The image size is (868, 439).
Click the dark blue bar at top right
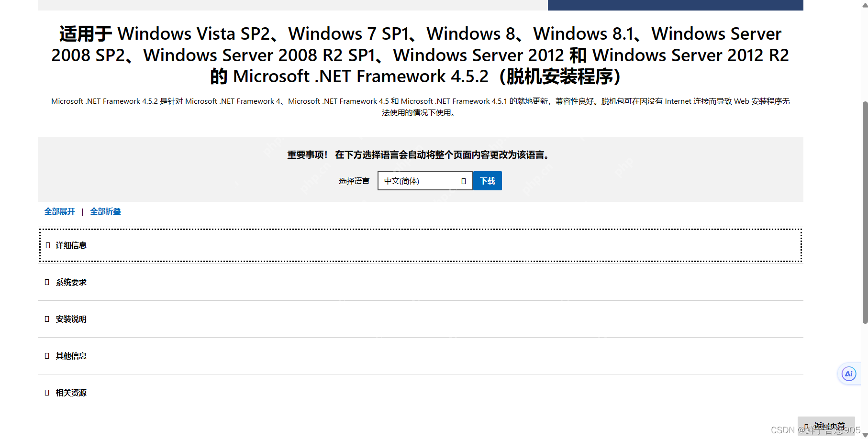click(675, 5)
